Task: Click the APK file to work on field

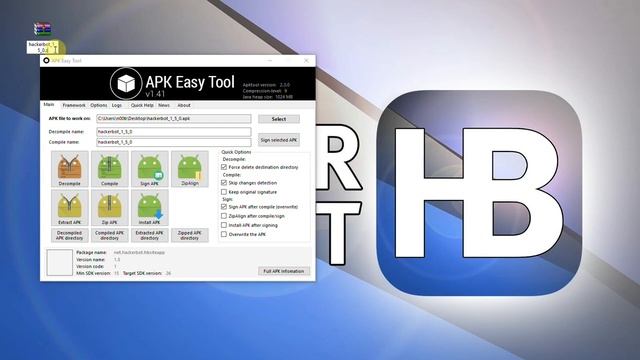Action: 174,118
